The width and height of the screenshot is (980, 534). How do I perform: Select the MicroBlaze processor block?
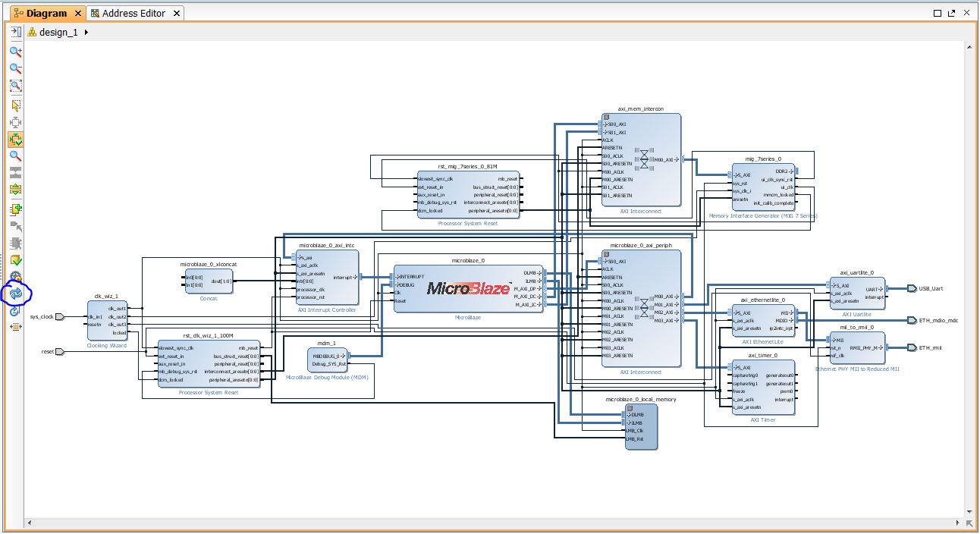(468, 288)
